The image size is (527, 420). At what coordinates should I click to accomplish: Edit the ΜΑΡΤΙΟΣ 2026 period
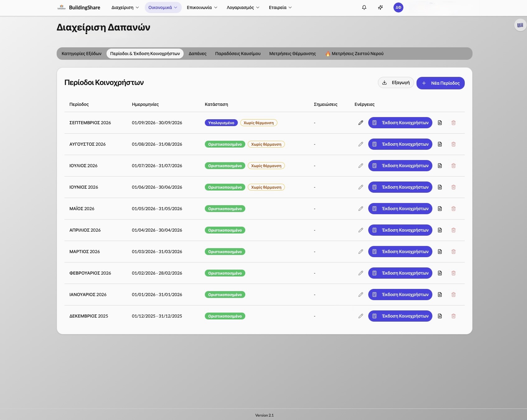(361, 252)
